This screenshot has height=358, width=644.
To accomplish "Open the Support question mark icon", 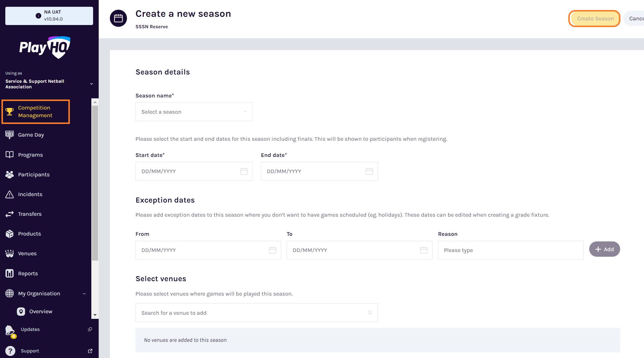I will (10, 351).
